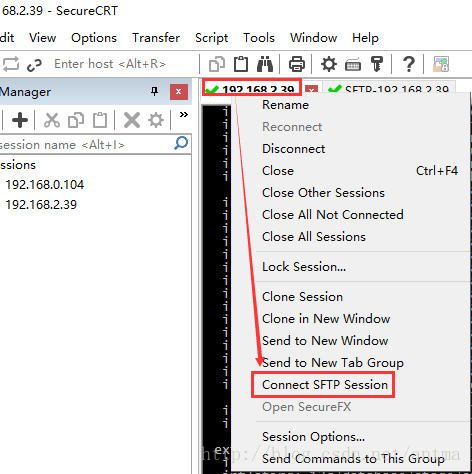Open the Window menu
This screenshot has height=474, width=472.
[x=313, y=38]
